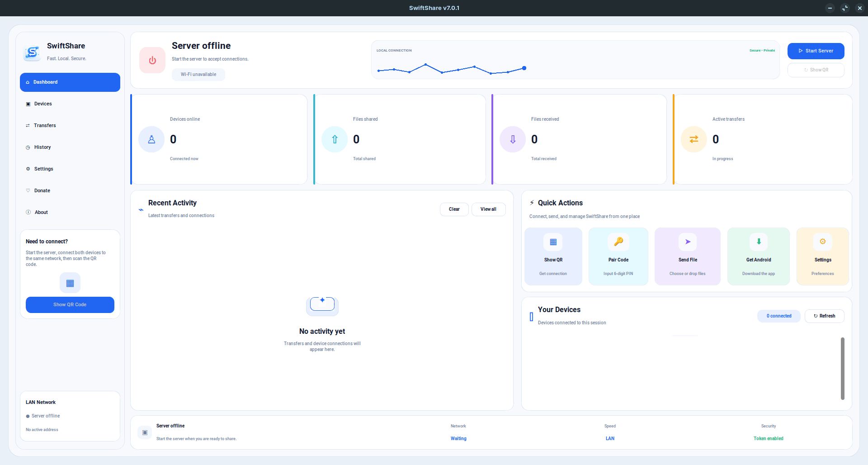This screenshot has width=868, height=465.
Task: Start the server
Action: [816, 51]
